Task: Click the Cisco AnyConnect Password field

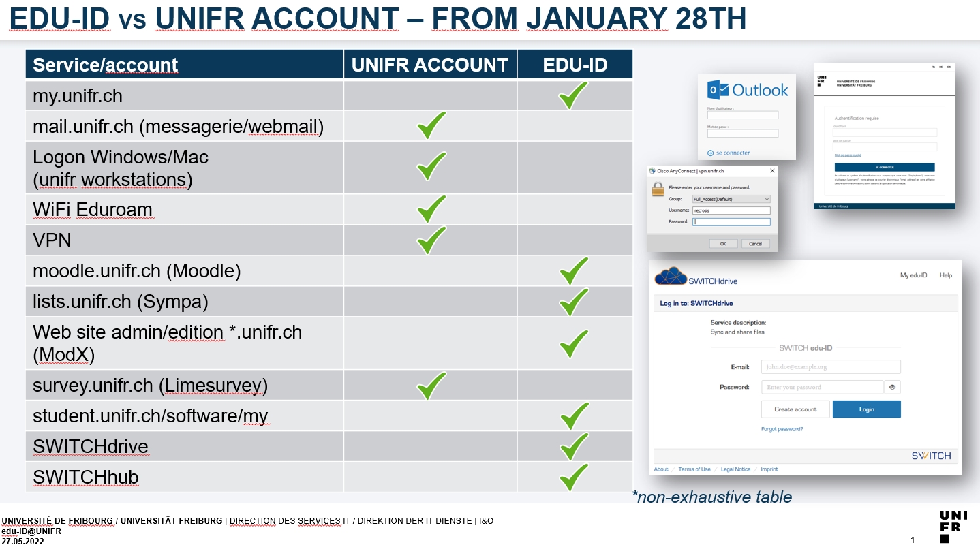Action: tap(731, 221)
